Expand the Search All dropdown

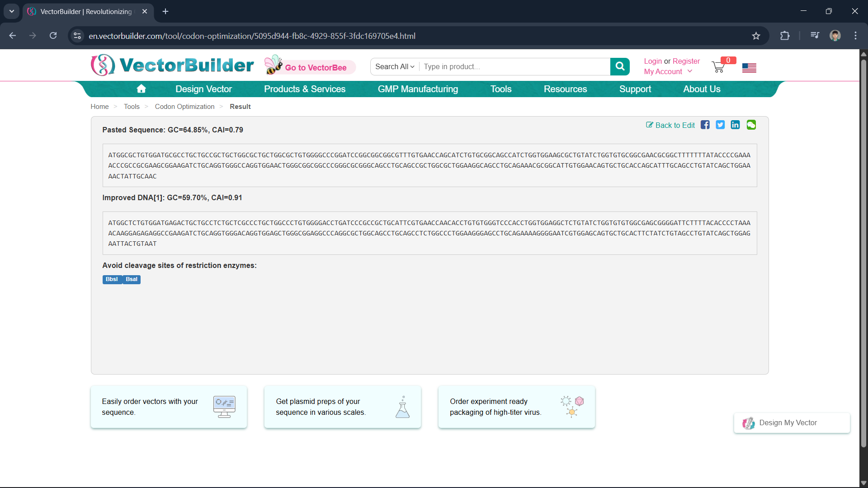[395, 66]
